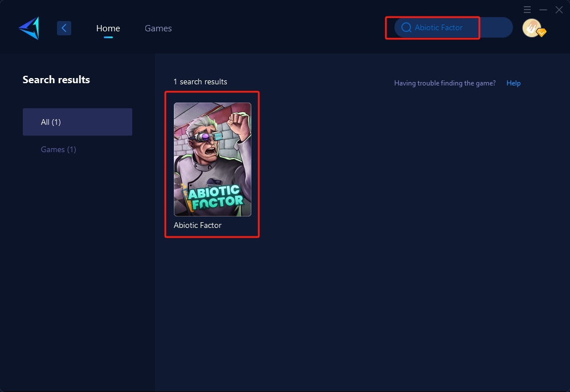
Task: Minimize the booster window
Action: click(x=543, y=10)
